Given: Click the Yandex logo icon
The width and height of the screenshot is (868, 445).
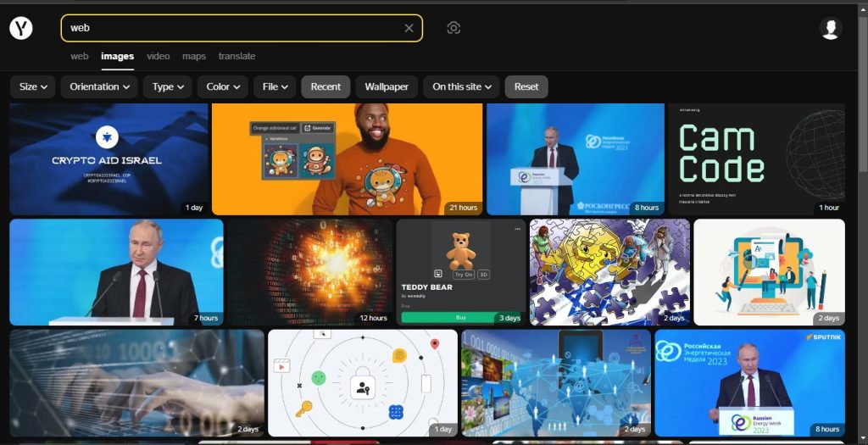Looking at the screenshot, I should 21,28.
